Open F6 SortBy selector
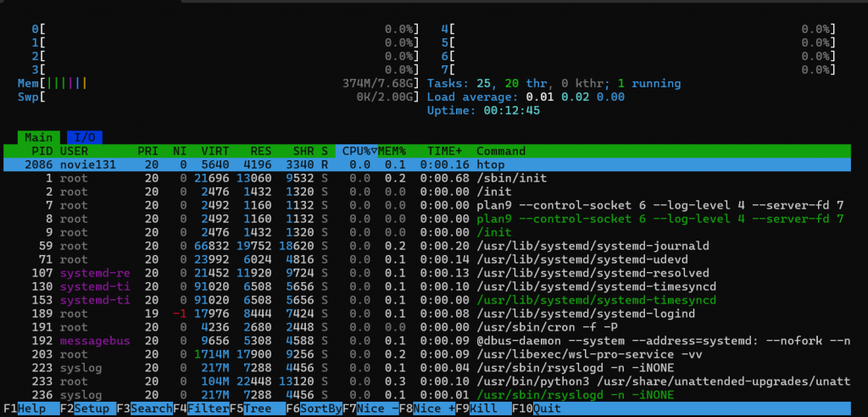The height and width of the screenshot is (417, 868). point(314,409)
